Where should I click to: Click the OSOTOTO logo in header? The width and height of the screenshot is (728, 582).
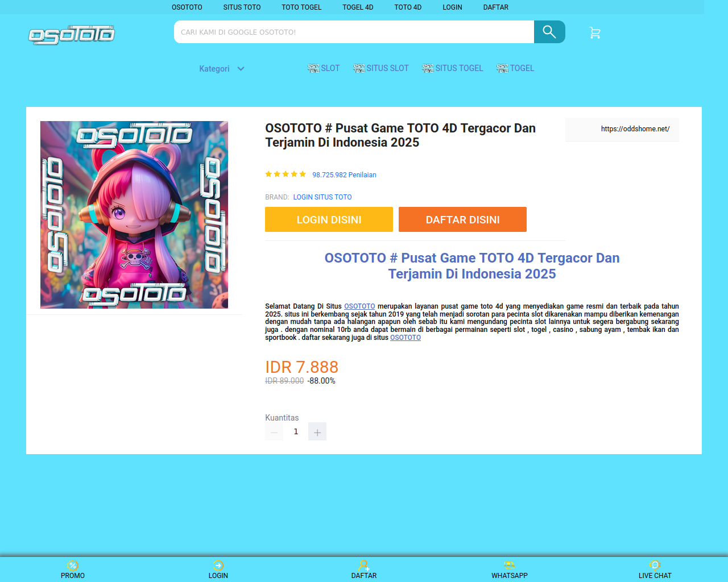(x=72, y=35)
